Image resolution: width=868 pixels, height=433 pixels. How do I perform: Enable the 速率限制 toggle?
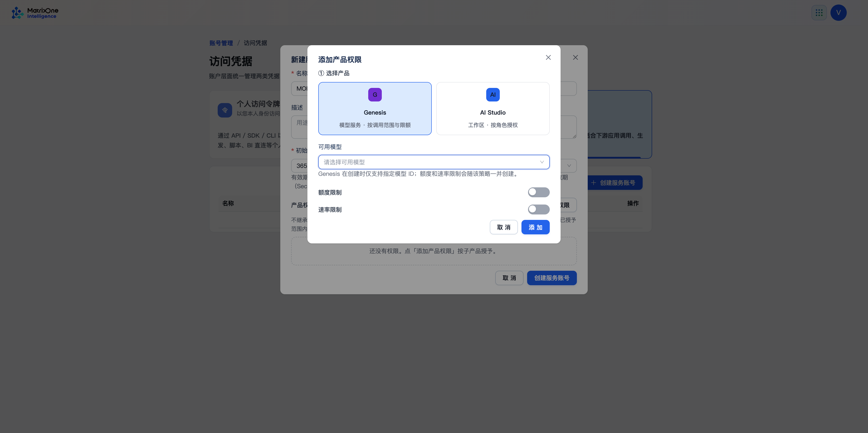538,209
